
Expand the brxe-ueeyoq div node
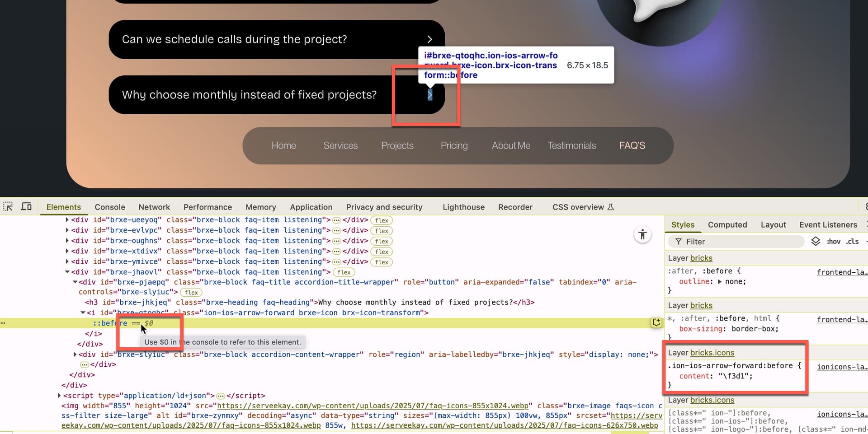coord(67,220)
